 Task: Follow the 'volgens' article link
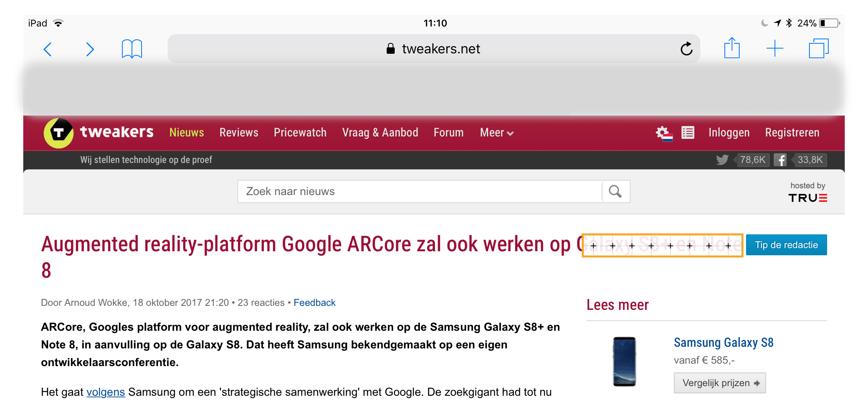click(x=106, y=392)
